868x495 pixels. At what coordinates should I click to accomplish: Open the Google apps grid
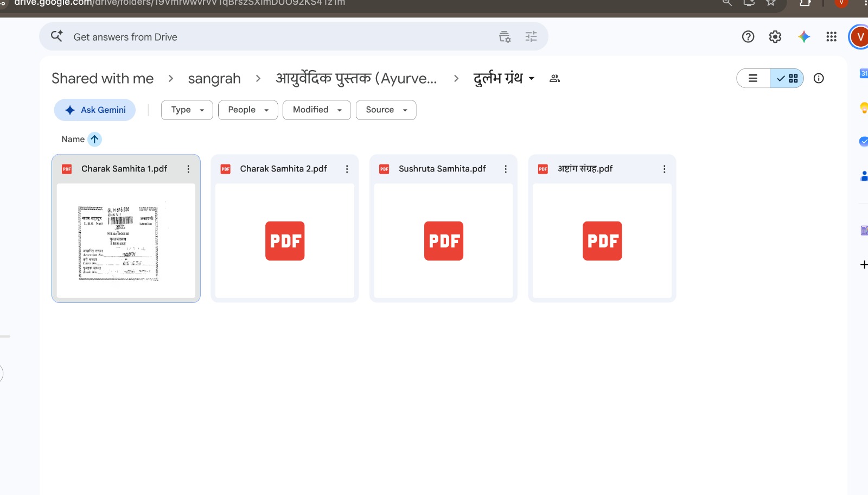point(831,36)
